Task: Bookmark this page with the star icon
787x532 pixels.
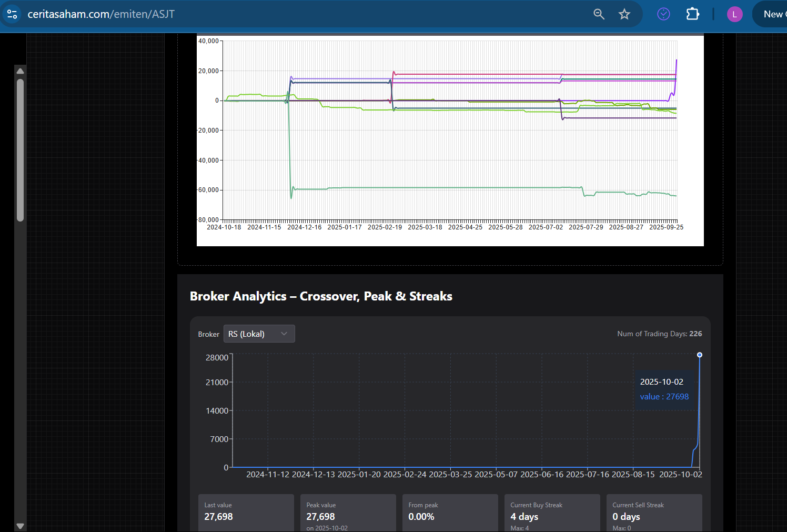Action: (x=624, y=14)
